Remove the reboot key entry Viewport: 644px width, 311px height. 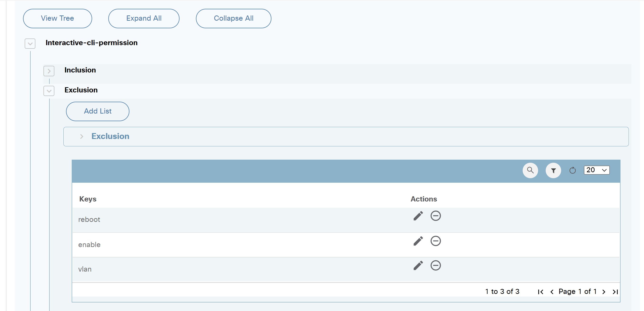[x=435, y=216]
